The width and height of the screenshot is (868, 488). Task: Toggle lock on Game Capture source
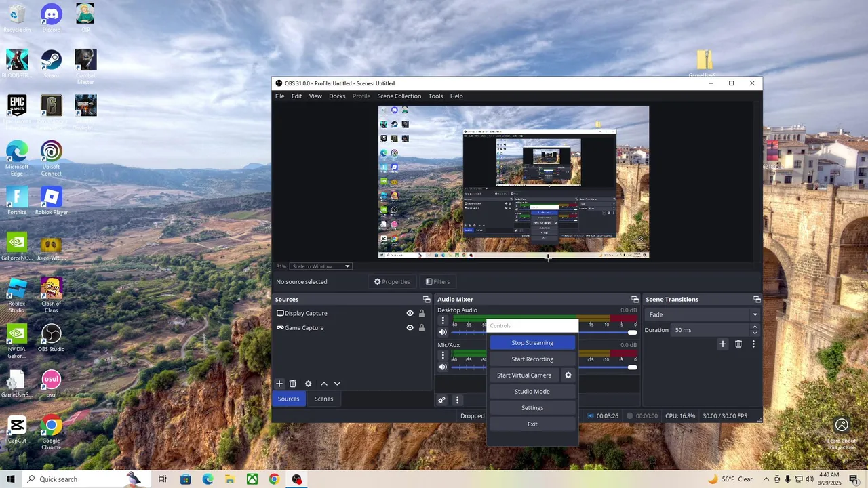tap(422, 327)
